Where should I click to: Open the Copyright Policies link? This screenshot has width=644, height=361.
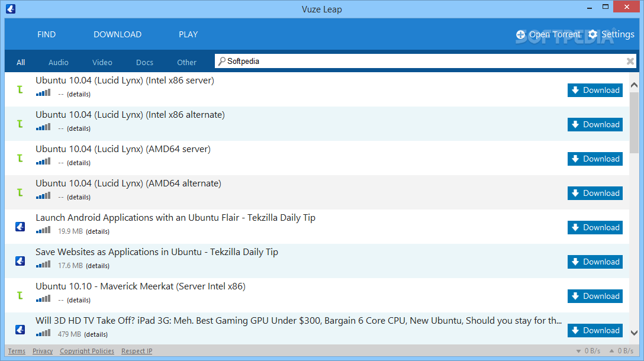click(x=87, y=351)
